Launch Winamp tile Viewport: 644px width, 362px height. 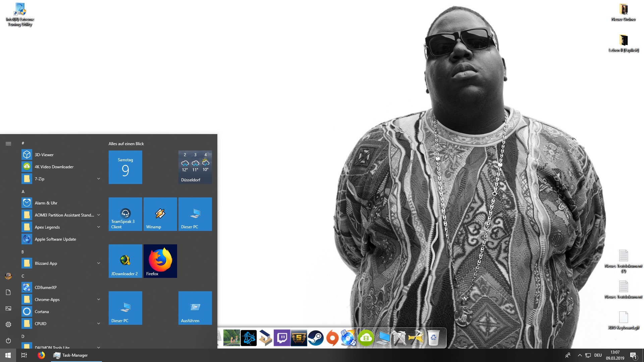coord(160,214)
